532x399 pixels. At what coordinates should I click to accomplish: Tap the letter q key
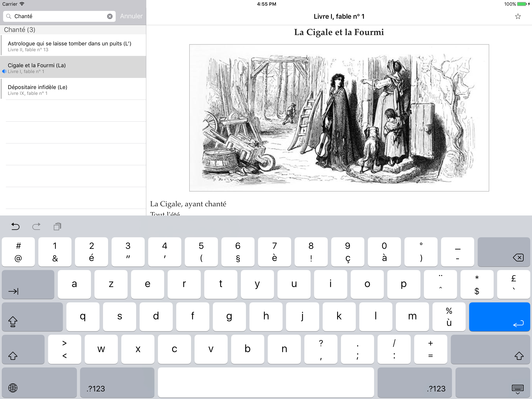pos(83,317)
